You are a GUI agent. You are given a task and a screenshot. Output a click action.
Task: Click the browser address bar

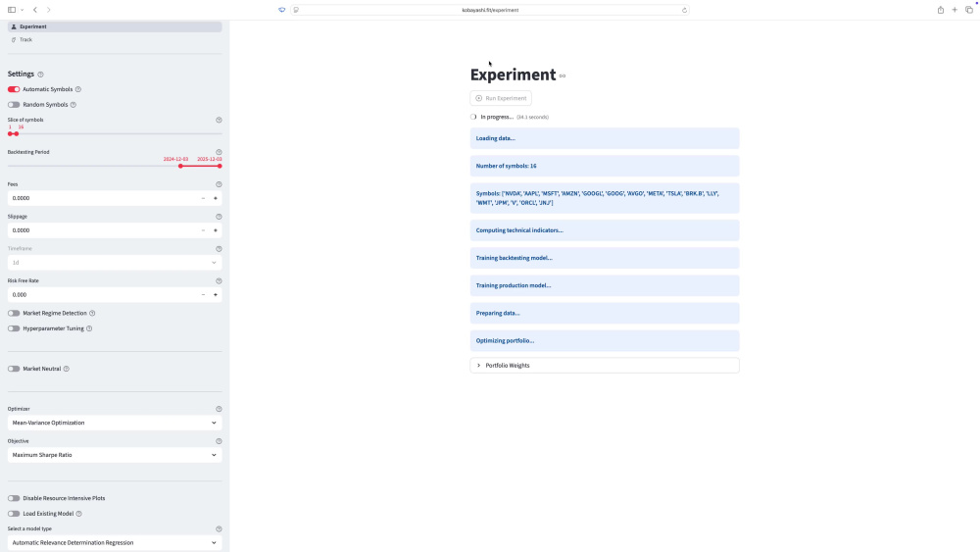pyautogui.click(x=490, y=10)
